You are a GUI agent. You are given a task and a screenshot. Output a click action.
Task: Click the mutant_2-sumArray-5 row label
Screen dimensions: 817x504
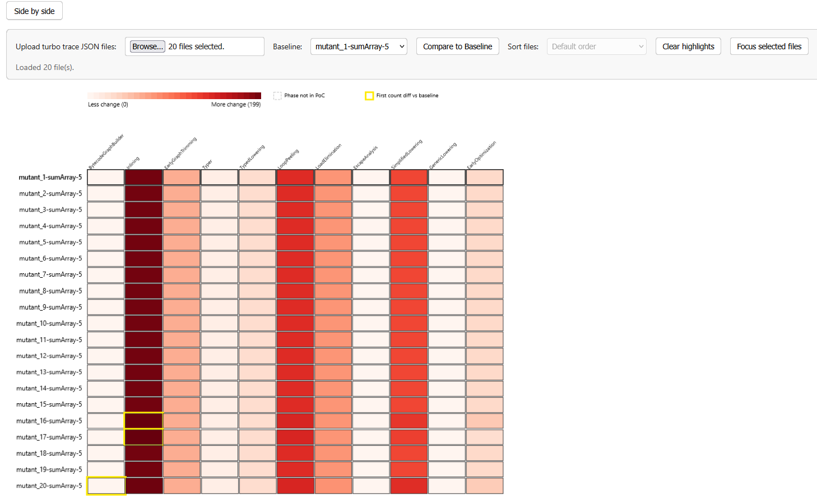(x=50, y=193)
